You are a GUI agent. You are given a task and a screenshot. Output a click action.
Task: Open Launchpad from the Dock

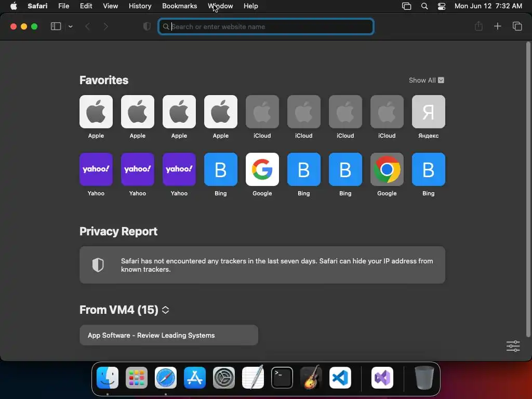[x=137, y=378]
